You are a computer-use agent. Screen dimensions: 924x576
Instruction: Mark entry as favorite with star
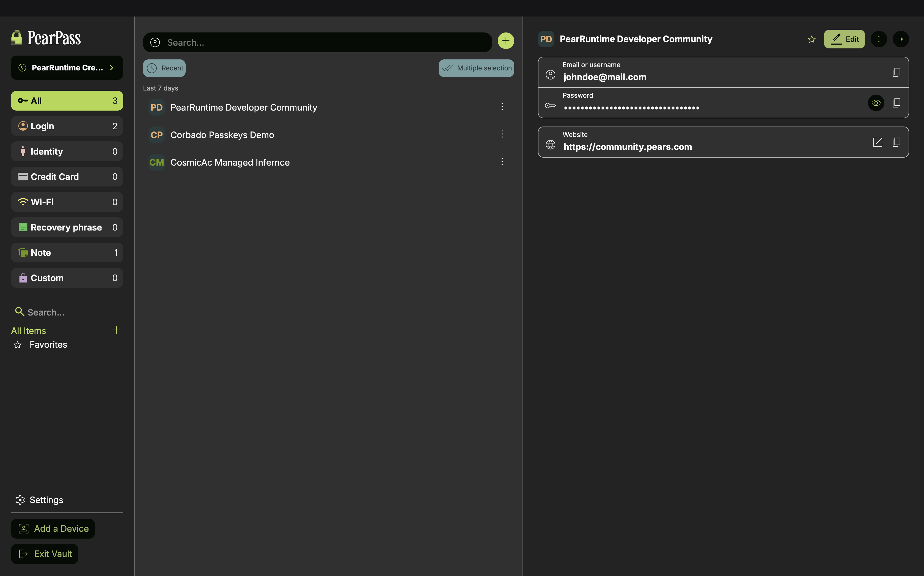[811, 39]
